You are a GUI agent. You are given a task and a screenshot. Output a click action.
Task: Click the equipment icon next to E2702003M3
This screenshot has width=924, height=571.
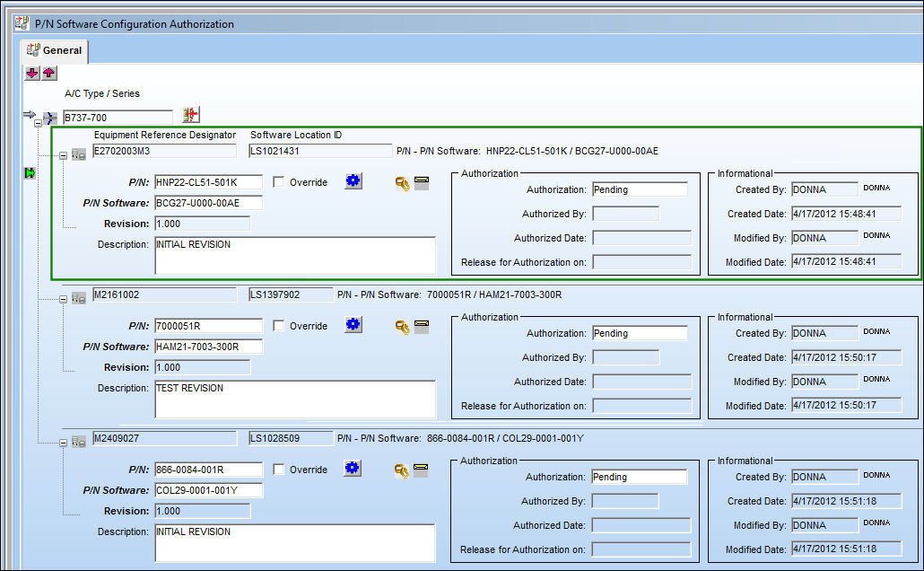(79, 154)
